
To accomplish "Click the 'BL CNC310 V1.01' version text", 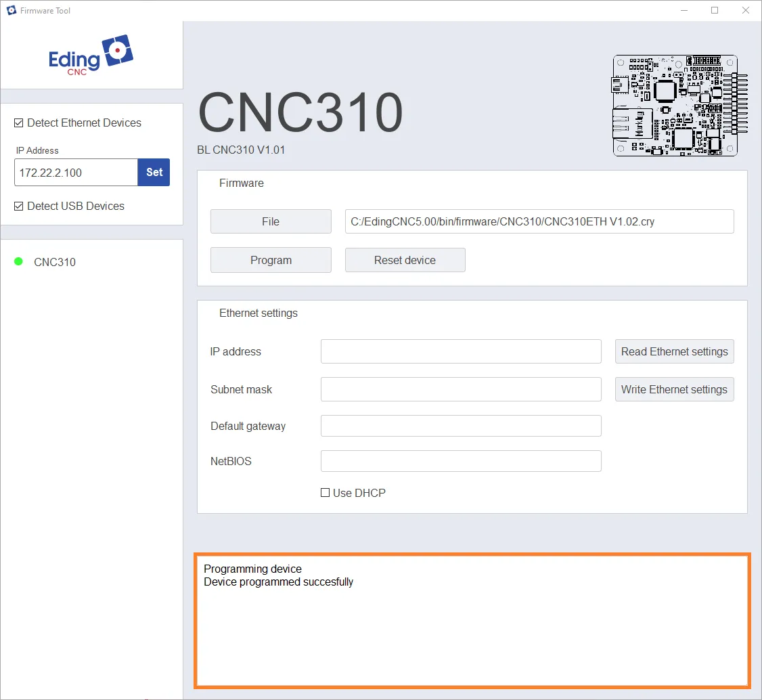I will click(241, 150).
